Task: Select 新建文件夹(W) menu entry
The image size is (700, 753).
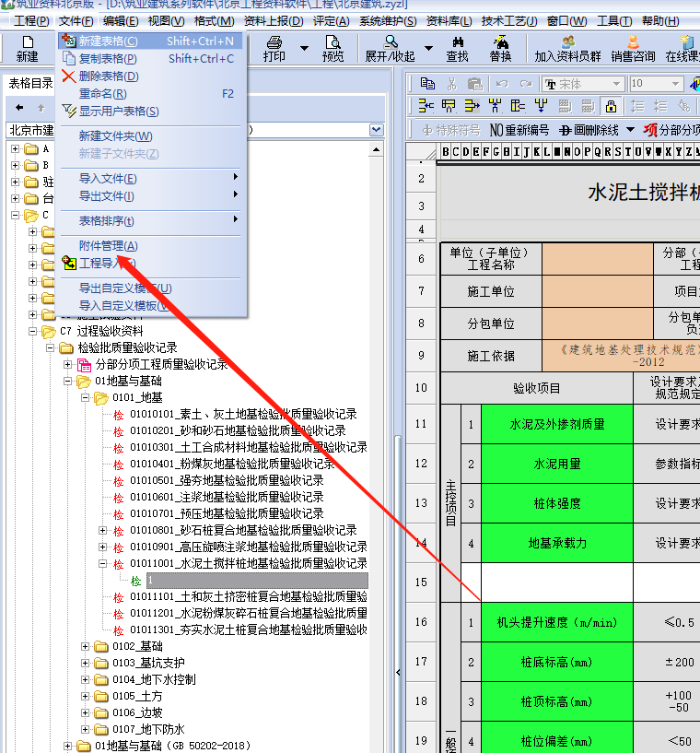Action: click(149, 136)
